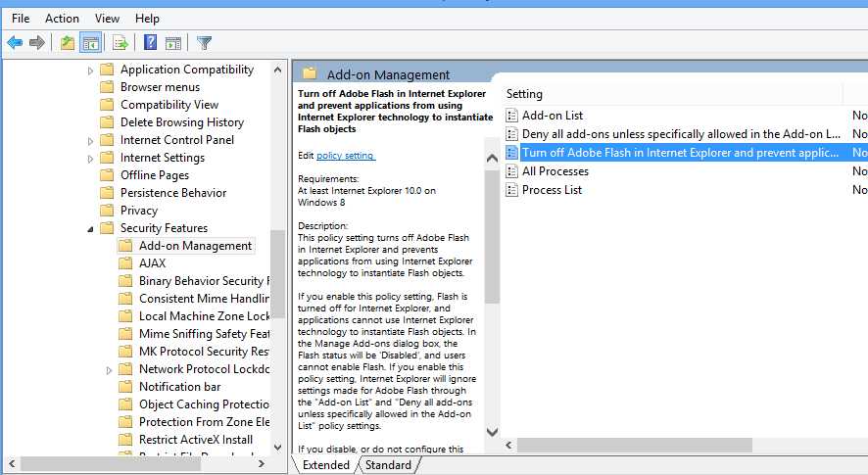
Task: Click the Application Compatibility folder icon
Action: [107, 70]
